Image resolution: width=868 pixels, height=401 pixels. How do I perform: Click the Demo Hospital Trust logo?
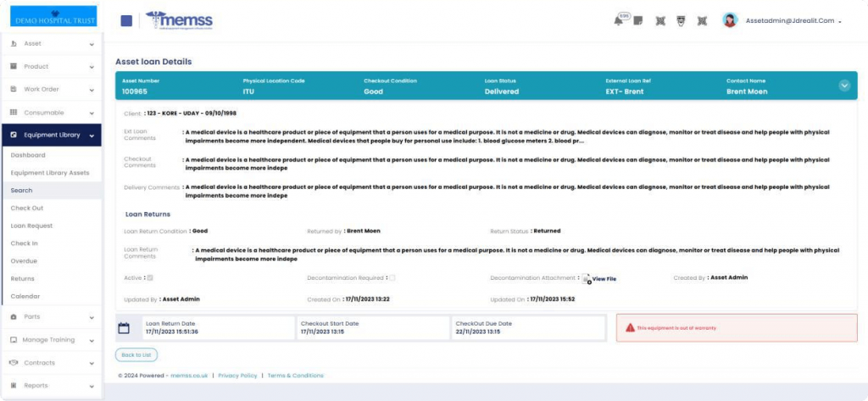[x=53, y=16]
